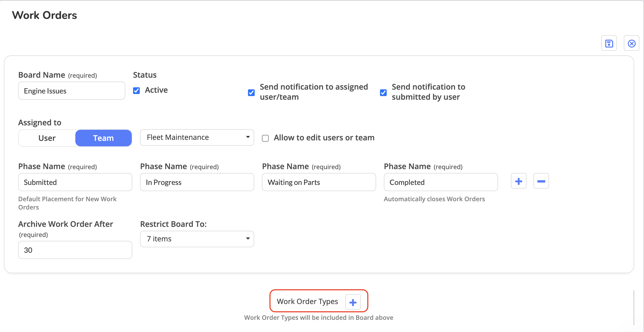Uncheck the Active status checkbox
The image size is (644, 332).
(136, 90)
